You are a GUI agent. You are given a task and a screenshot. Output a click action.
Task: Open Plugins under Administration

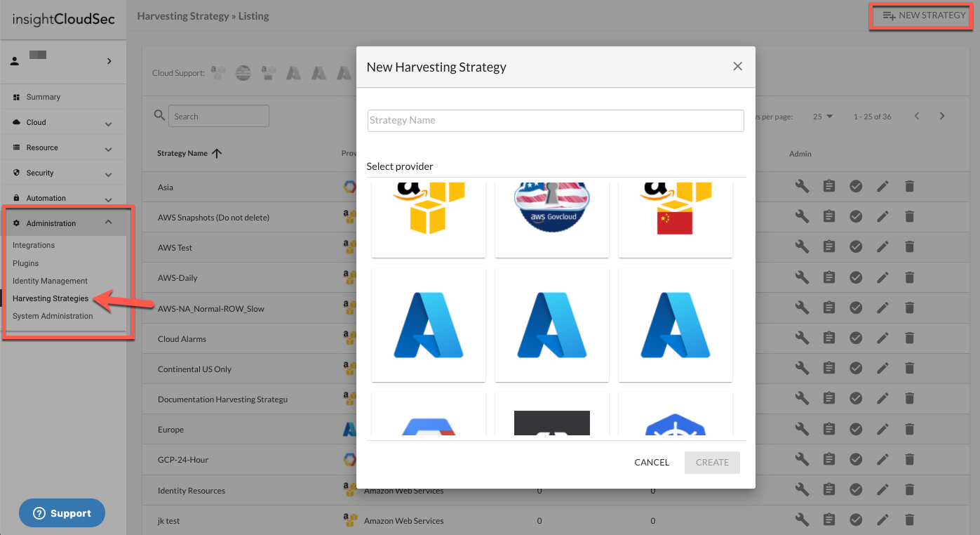click(x=26, y=263)
